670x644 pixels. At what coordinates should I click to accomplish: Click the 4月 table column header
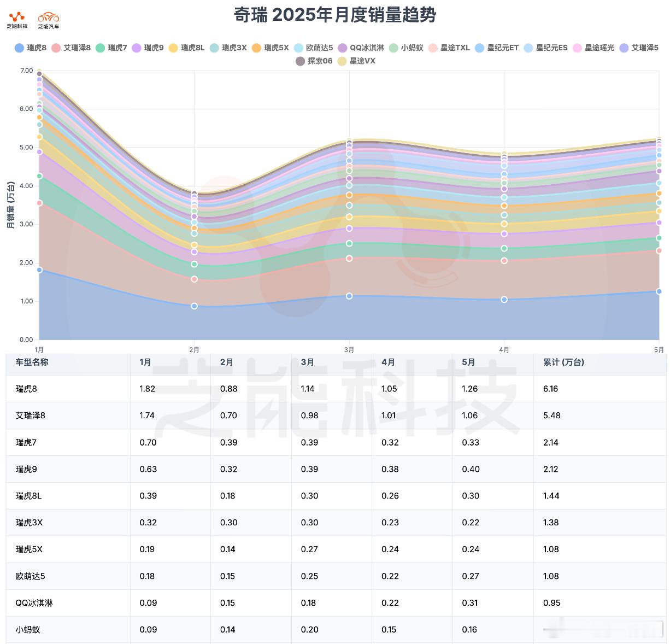pos(389,362)
